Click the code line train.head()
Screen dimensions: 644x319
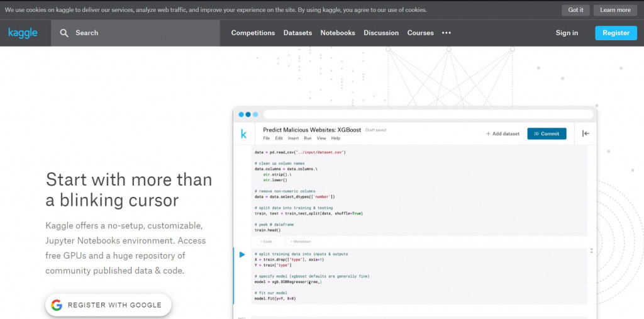coord(267,230)
